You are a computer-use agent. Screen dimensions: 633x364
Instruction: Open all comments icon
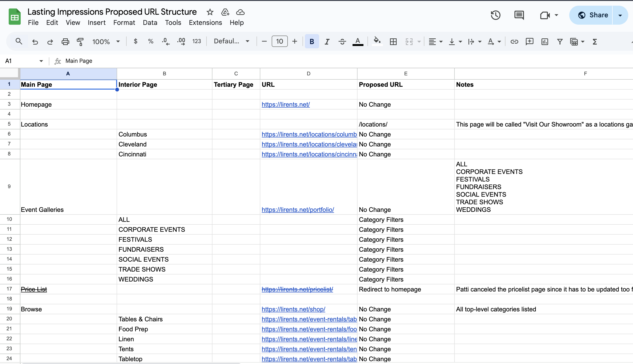[x=519, y=15]
